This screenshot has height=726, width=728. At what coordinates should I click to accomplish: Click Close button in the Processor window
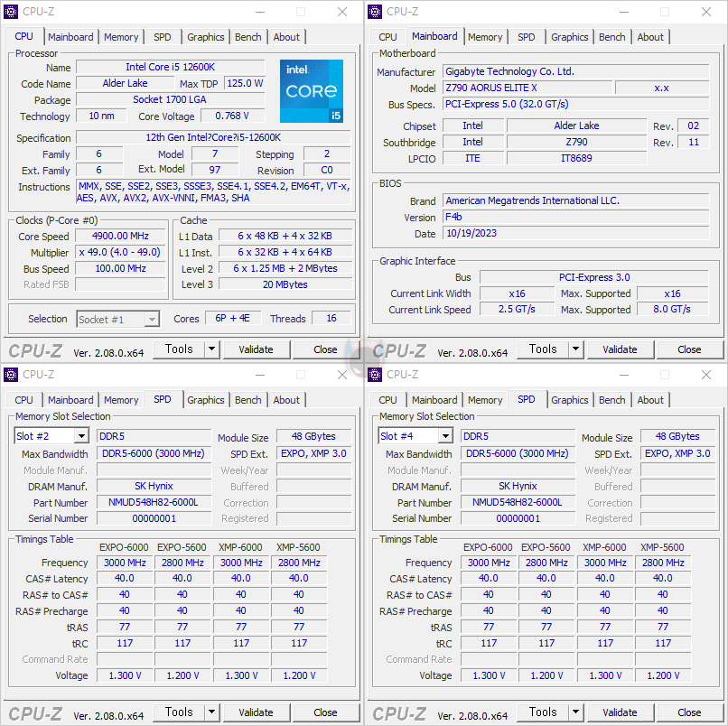click(325, 349)
